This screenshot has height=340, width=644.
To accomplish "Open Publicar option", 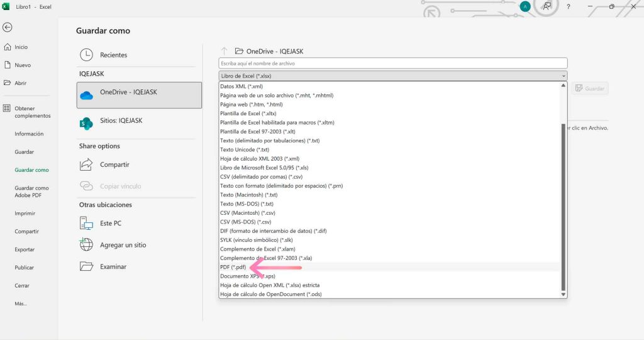I will 25,268.
